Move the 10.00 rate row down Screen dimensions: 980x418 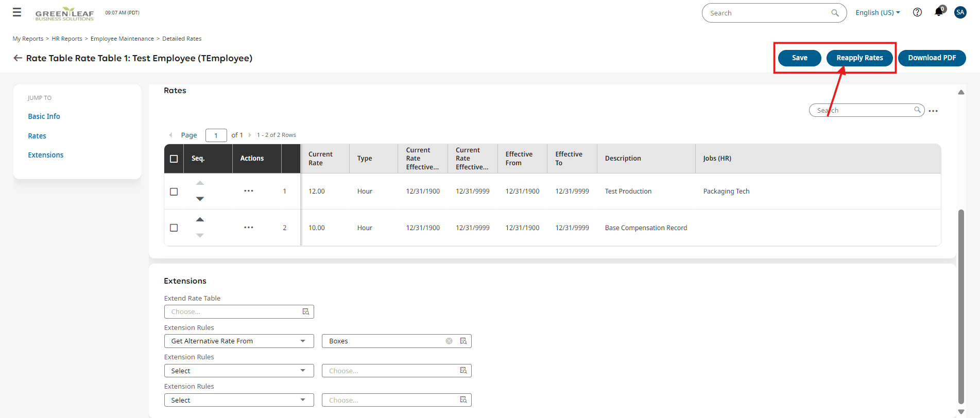tap(200, 235)
